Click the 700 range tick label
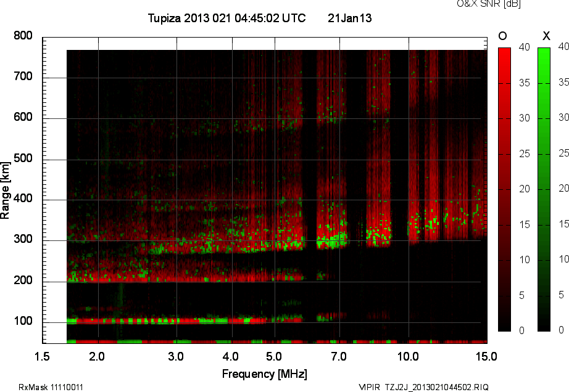The image size is (569, 392). 23,76
